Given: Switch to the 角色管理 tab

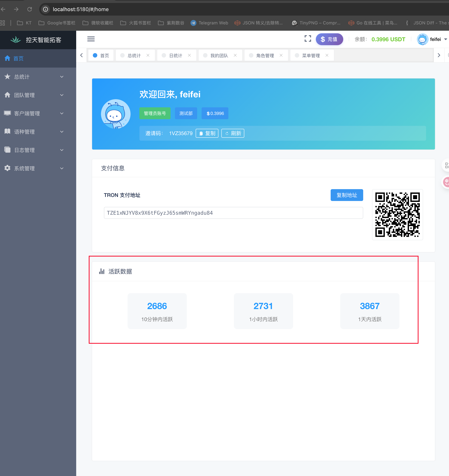Looking at the screenshot, I should coord(265,56).
